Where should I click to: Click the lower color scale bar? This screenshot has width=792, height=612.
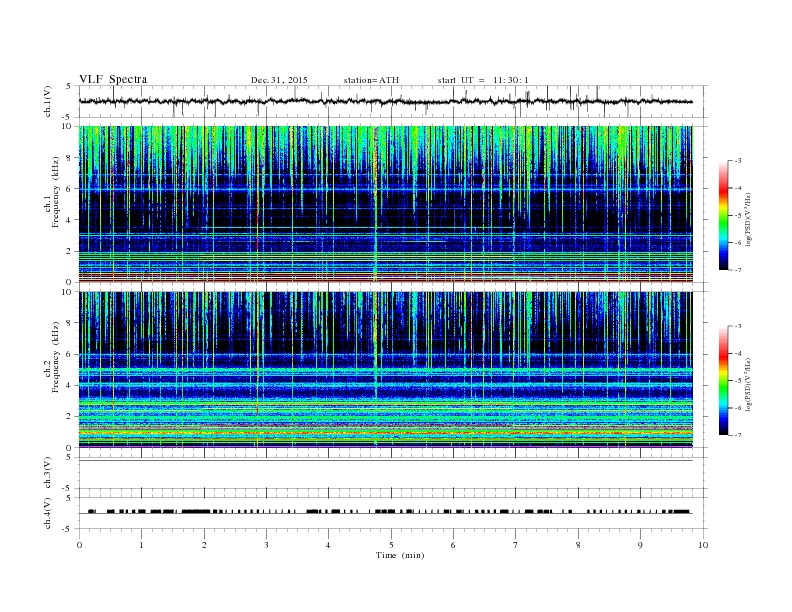tap(723, 380)
